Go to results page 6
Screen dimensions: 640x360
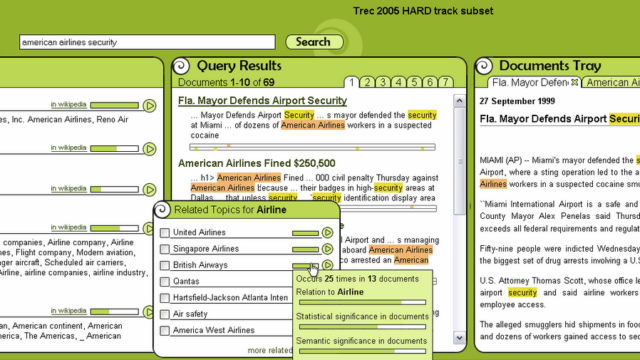(x=429, y=82)
